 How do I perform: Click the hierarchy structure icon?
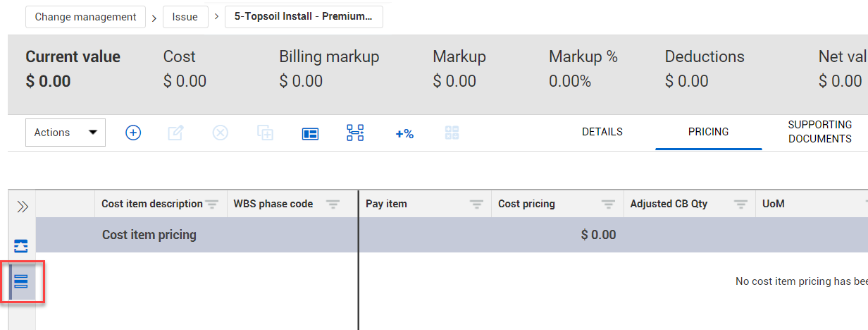[355, 133]
